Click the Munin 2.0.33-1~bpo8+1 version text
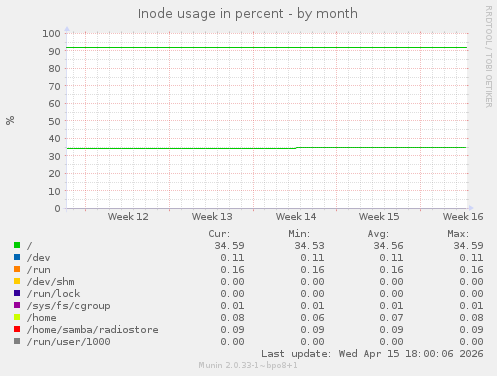Image resolution: width=497 pixels, height=376 pixels. (x=248, y=365)
